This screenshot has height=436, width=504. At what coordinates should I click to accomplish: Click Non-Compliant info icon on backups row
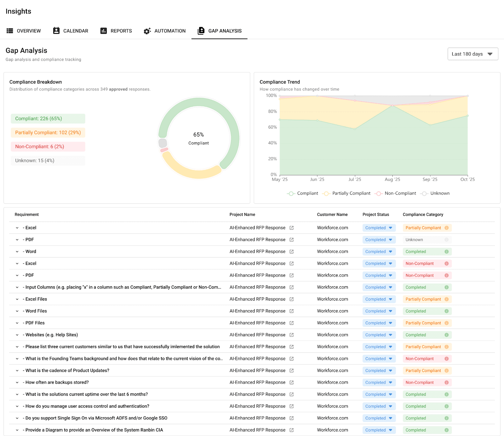coord(447,382)
